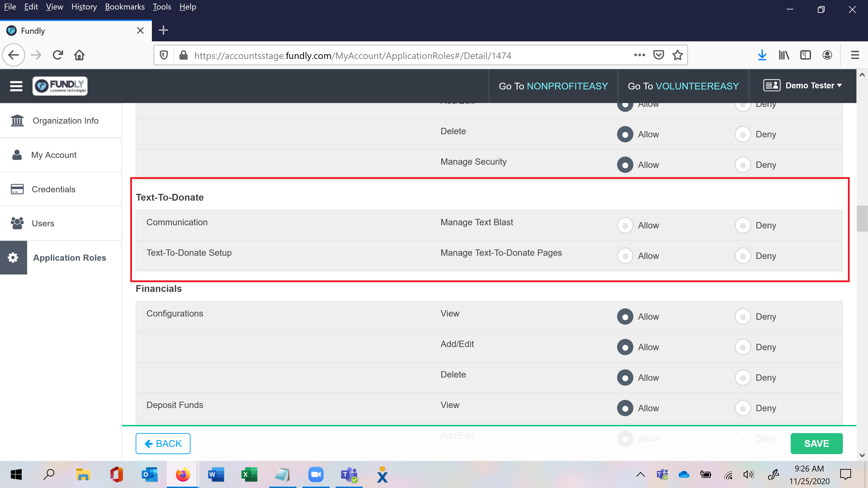This screenshot has width=868, height=488.
Task: Select Deny for Configurations Delete
Action: coord(743,378)
